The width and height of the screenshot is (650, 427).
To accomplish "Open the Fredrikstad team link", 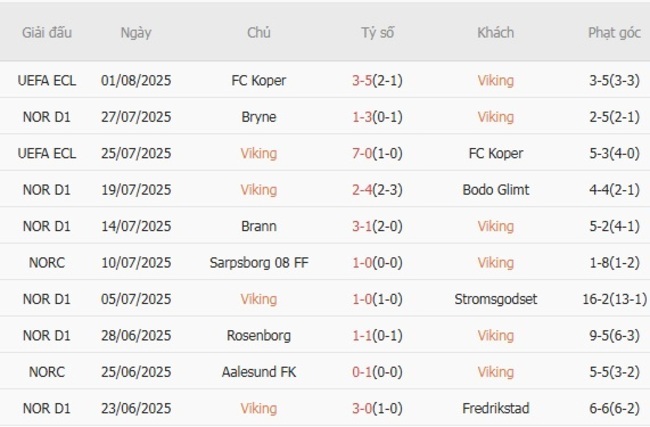I will tap(496, 408).
